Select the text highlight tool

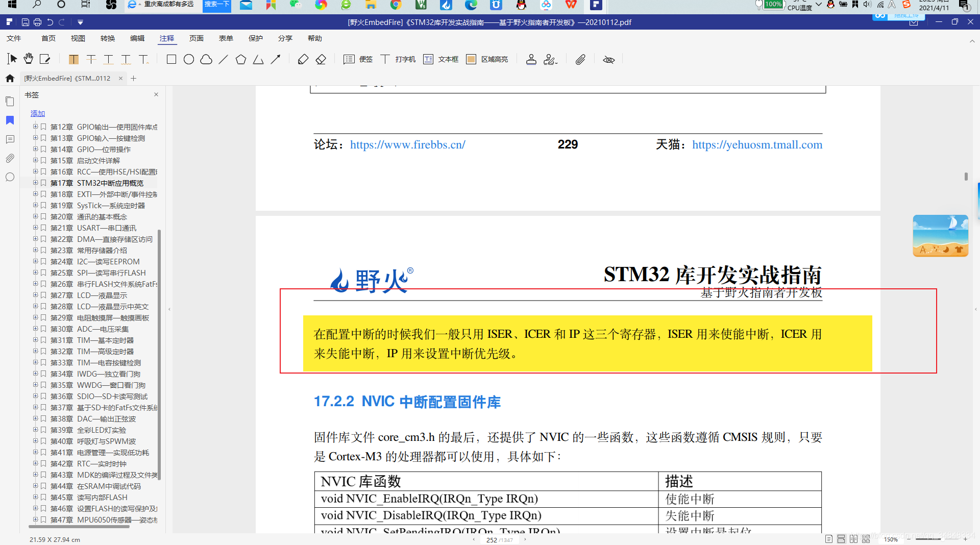tap(73, 59)
